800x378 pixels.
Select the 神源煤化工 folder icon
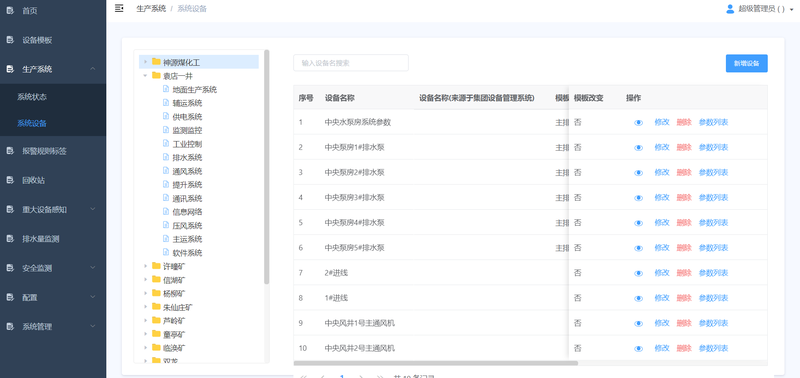click(156, 62)
